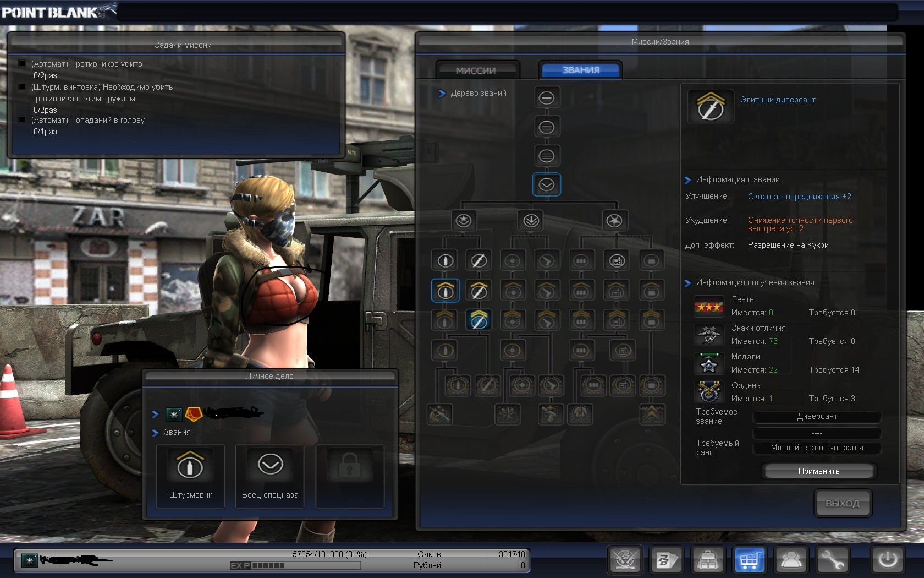
Task: Select the radio rank node without chevrons
Action: (x=617, y=260)
